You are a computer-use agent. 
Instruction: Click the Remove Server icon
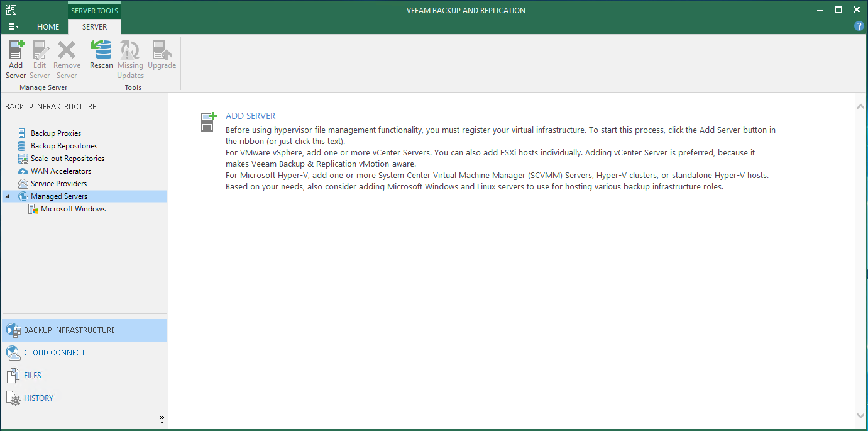click(x=67, y=50)
